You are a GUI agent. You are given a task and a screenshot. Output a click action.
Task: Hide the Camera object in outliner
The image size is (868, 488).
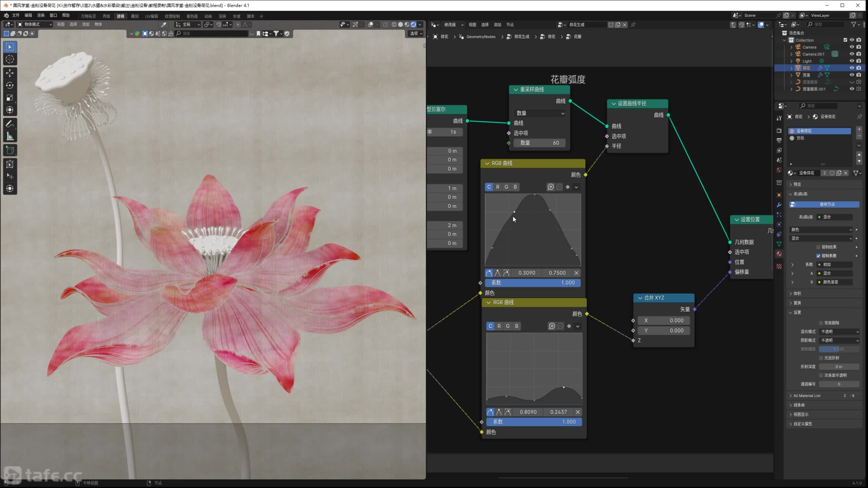pyautogui.click(x=851, y=47)
